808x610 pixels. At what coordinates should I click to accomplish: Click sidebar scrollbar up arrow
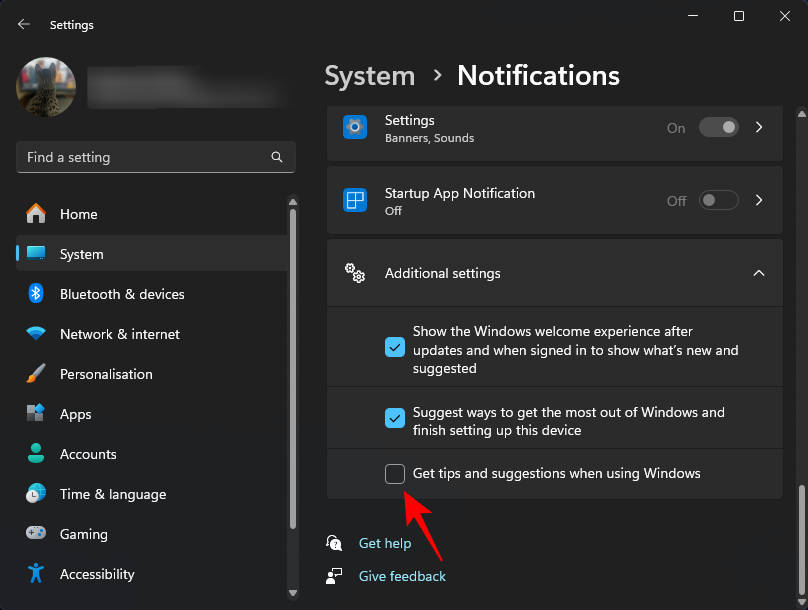[293, 202]
